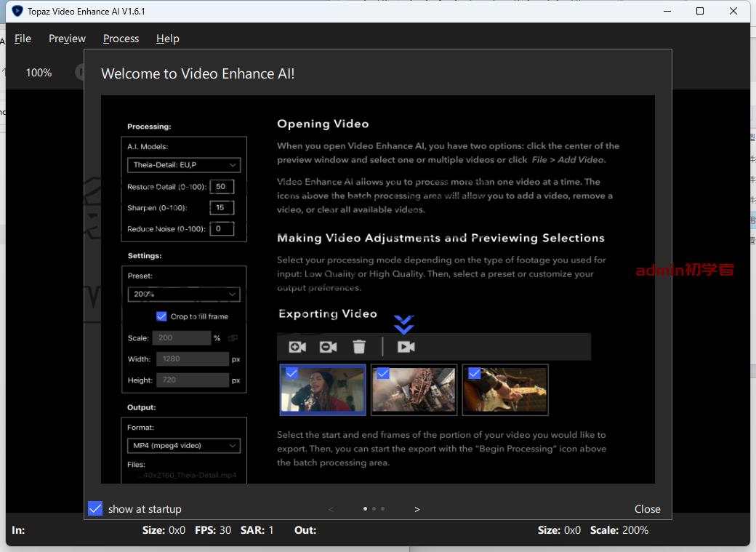Click the Topaz shield app icon in title bar

[17, 11]
